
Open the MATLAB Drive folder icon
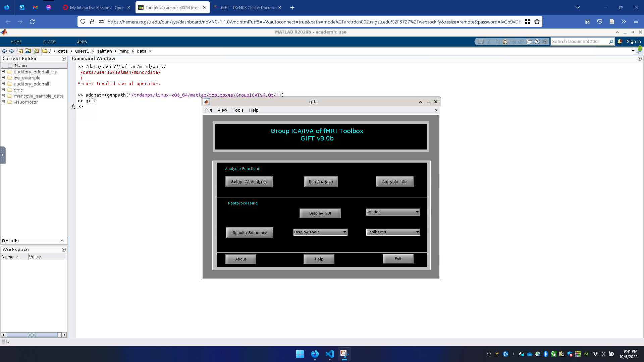[x=28, y=51]
